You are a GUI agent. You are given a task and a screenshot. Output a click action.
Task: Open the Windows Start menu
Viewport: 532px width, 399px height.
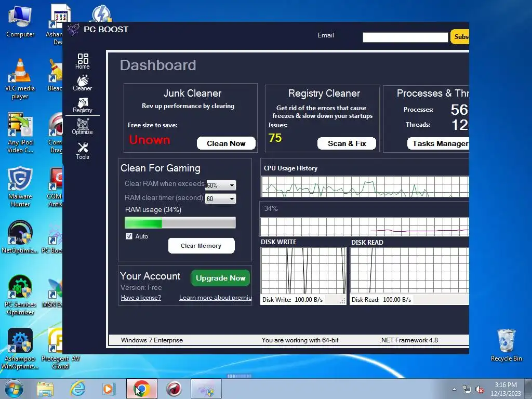click(x=14, y=389)
